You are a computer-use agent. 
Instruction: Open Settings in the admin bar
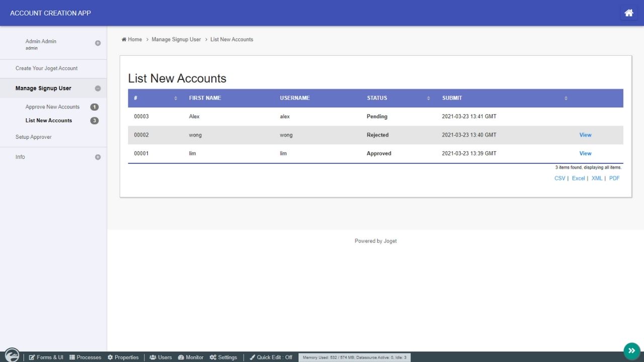pos(223,357)
